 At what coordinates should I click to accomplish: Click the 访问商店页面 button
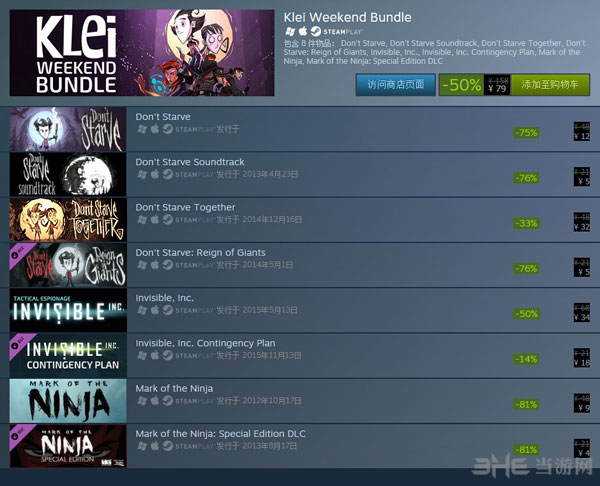point(396,85)
